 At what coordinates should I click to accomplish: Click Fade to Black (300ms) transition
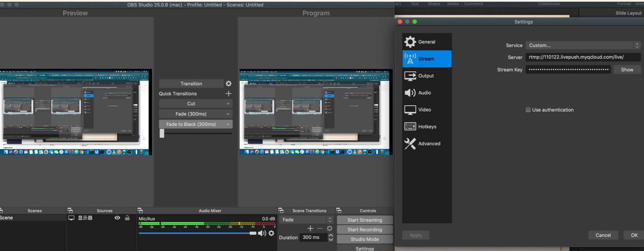click(191, 124)
